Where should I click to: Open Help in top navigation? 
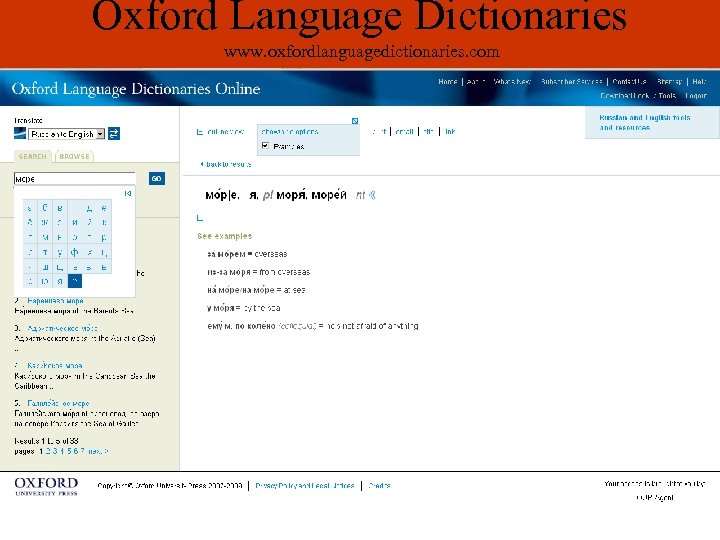click(699, 82)
